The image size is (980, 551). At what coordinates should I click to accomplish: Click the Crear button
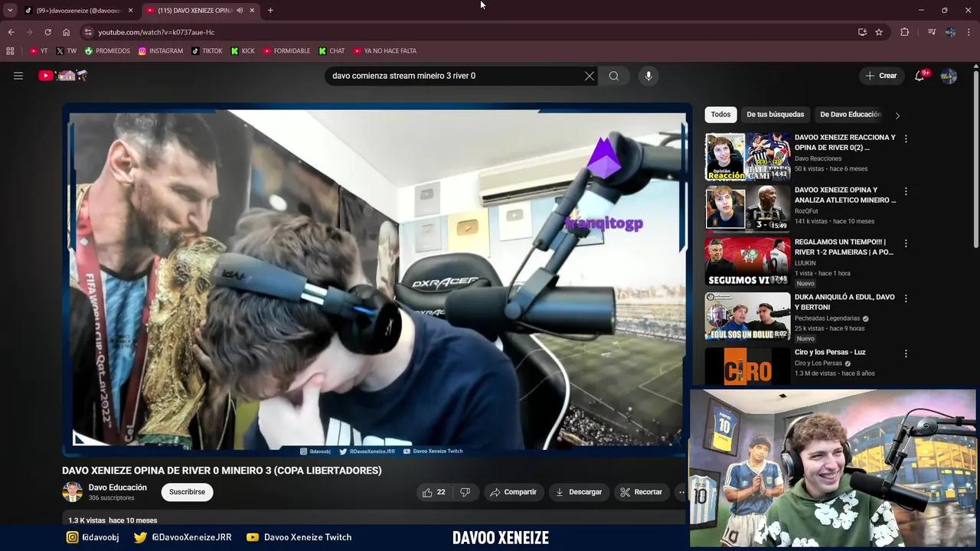881,76
